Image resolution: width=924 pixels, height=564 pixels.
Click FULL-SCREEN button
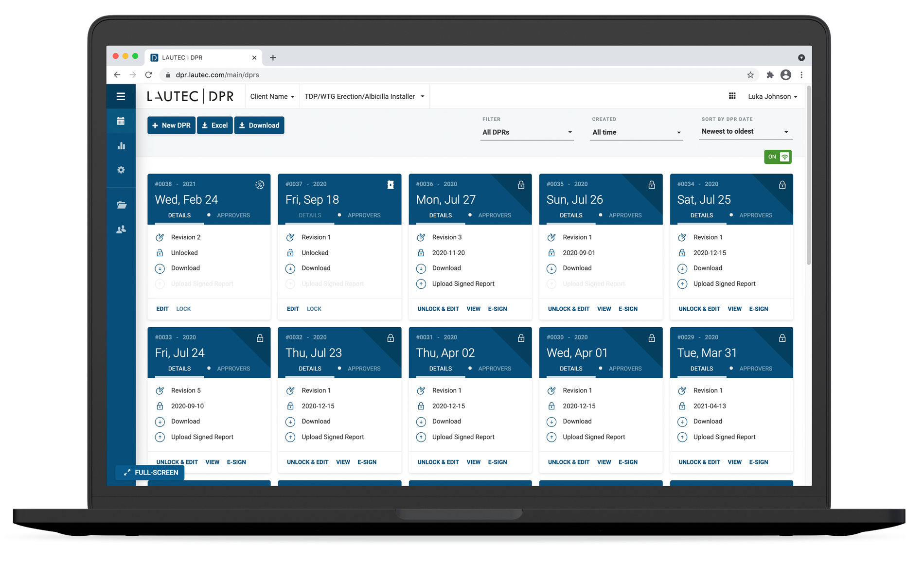(150, 473)
